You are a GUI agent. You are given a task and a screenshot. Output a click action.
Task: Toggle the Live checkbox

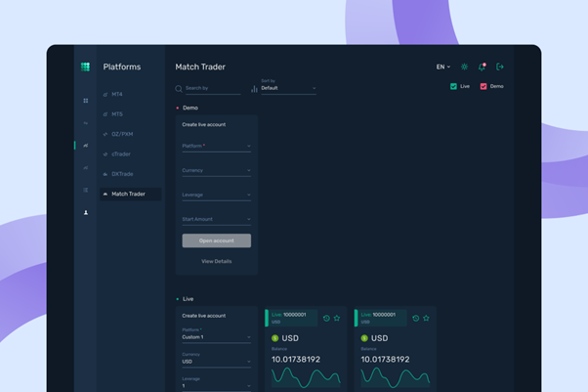coord(453,86)
